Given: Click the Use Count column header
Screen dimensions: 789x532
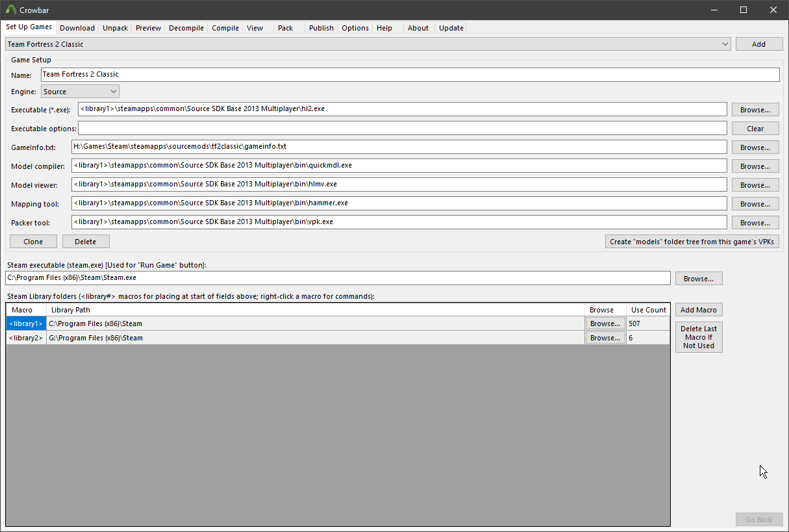Looking at the screenshot, I should point(648,310).
